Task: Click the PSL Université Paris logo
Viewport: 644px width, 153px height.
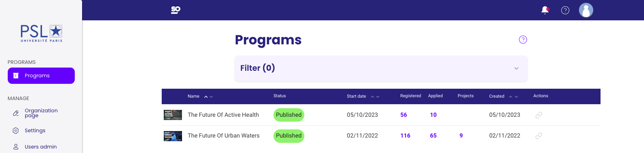Action: tap(41, 33)
